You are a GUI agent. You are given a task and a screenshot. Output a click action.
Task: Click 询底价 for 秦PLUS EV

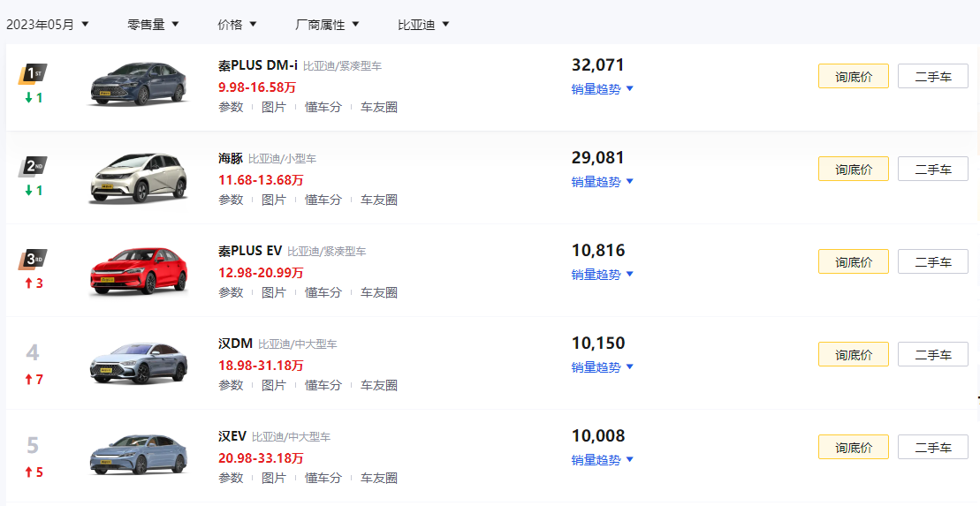click(853, 261)
